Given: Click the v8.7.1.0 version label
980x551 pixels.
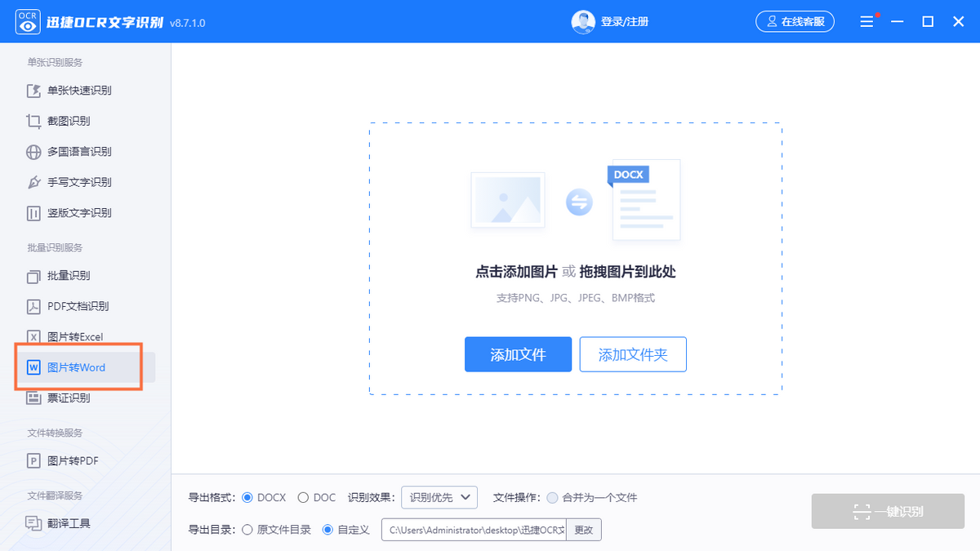Looking at the screenshot, I should pyautogui.click(x=187, y=23).
